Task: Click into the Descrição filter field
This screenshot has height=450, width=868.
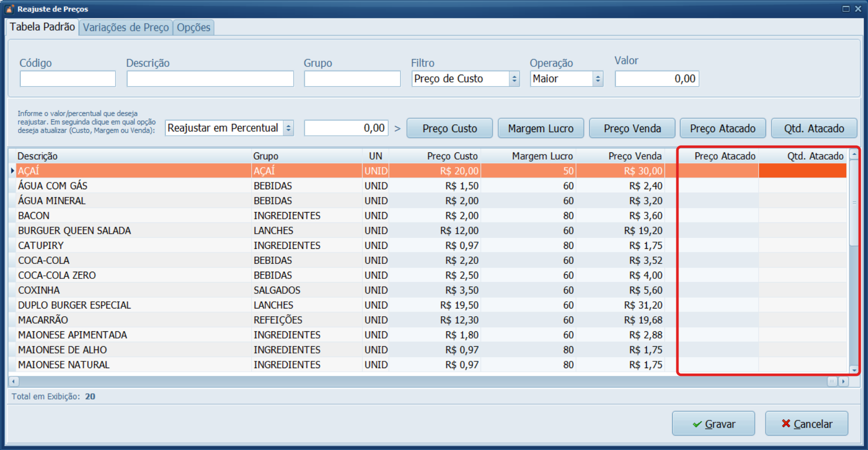Action: (210, 79)
